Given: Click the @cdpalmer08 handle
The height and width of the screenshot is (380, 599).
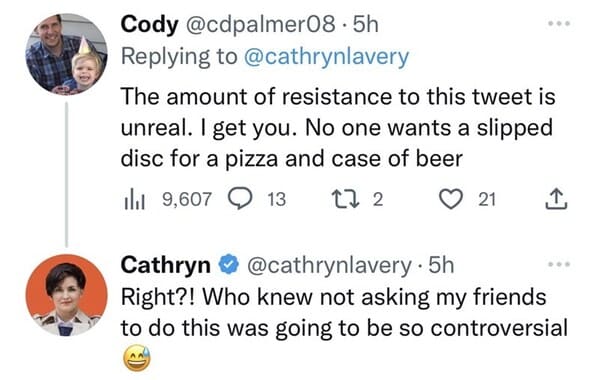Looking at the screenshot, I should [x=260, y=25].
